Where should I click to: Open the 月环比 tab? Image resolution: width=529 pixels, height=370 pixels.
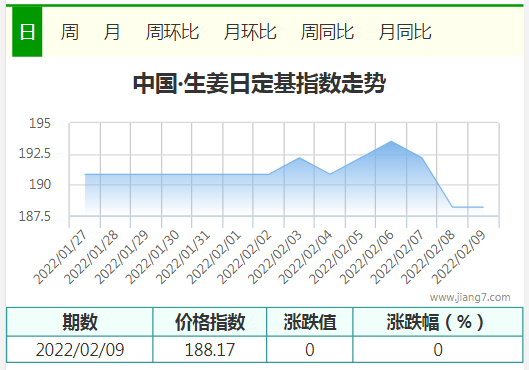click(250, 32)
